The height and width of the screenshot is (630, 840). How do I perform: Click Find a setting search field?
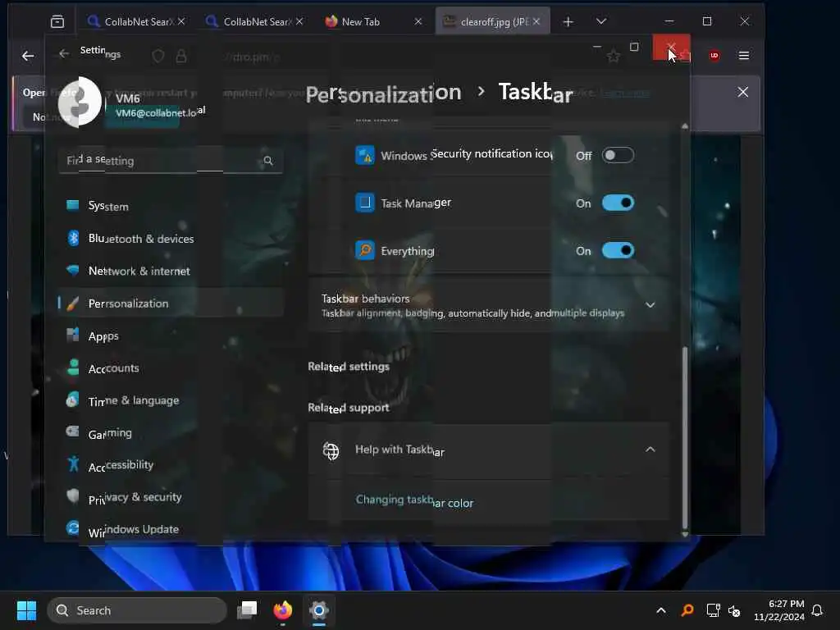[x=171, y=160]
